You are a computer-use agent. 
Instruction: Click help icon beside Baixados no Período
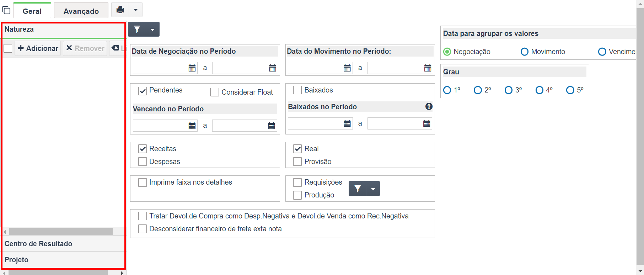[x=429, y=106]
